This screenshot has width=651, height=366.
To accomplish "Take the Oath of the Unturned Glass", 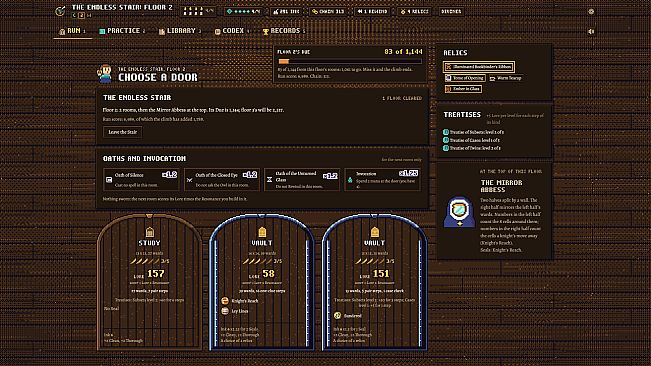I will click(302, 180).
